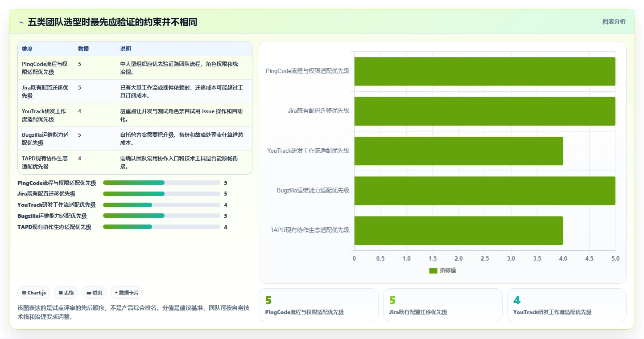Click the blue icon beside the page title
Screen dimensions: 644x339
point(21,22)
